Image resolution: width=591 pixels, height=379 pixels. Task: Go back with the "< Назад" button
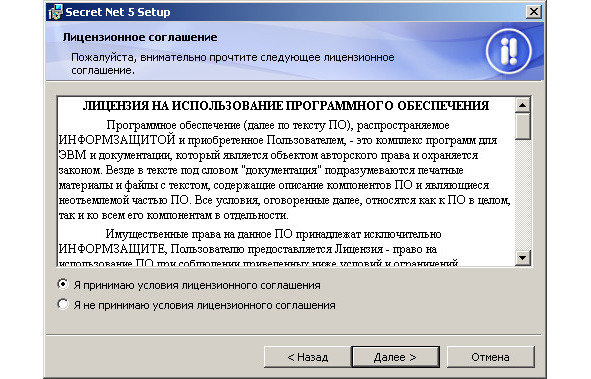point(308,357)
